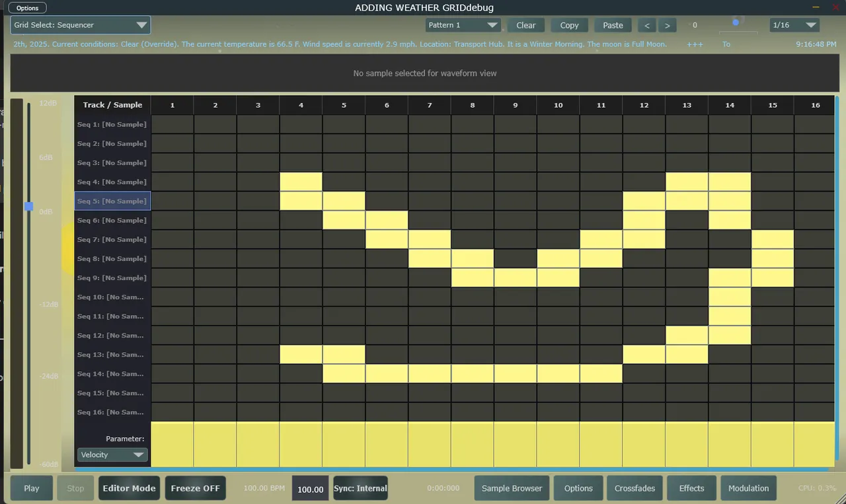This screenshot has height=504, width=846.
Task: Open the Pattern 1 dropdown
Action: (462, 24)
